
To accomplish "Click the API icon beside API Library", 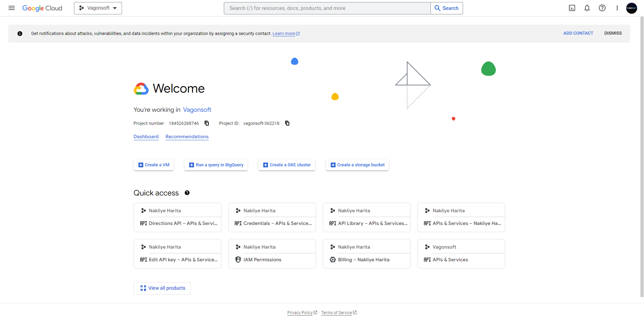I will point(333,223).
